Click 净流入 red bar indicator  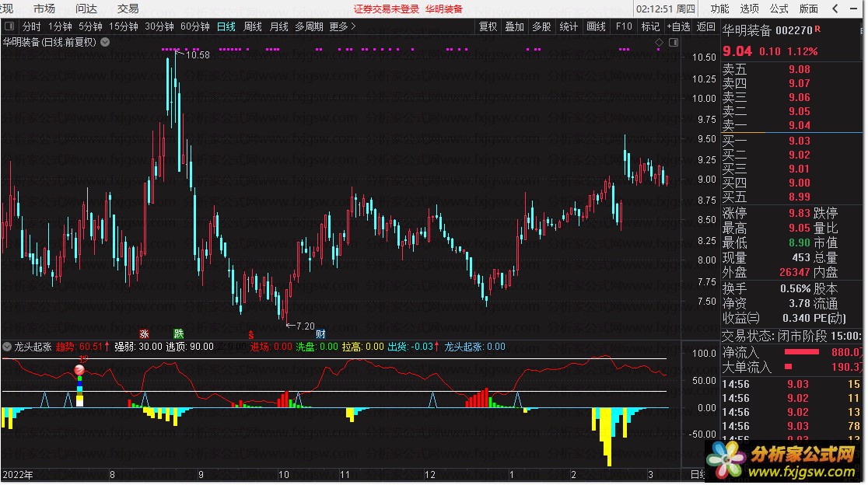[x=802, y=352]
